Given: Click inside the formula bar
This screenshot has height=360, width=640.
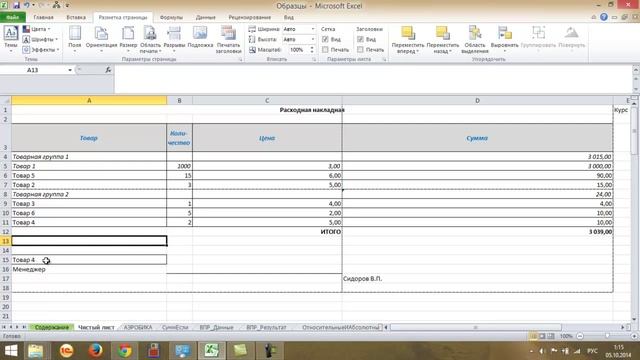Looking at the screenshot, I should point(373,79).
